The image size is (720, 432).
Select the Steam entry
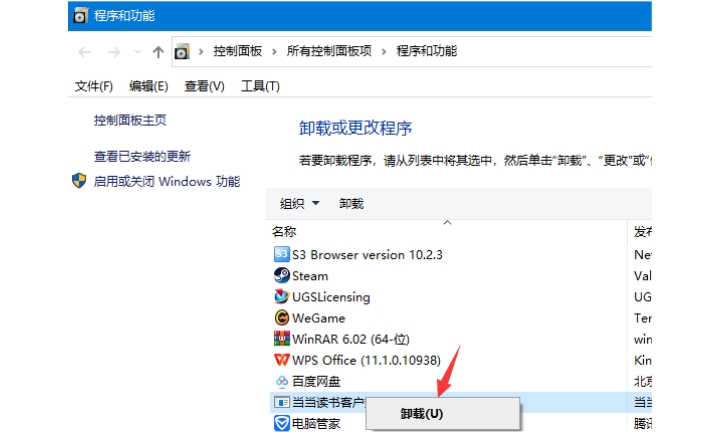tap(310, 276)
